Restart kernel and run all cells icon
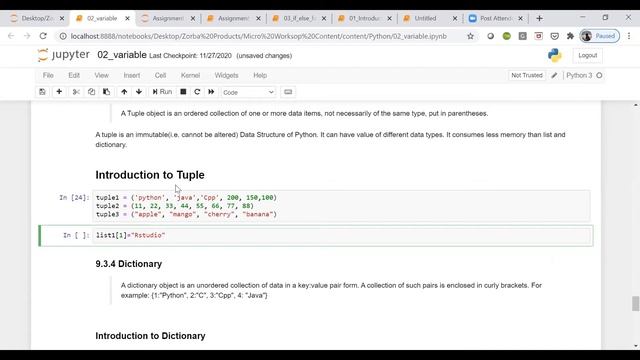The width and height of the screenshot is (640, 360). point(211,92)
